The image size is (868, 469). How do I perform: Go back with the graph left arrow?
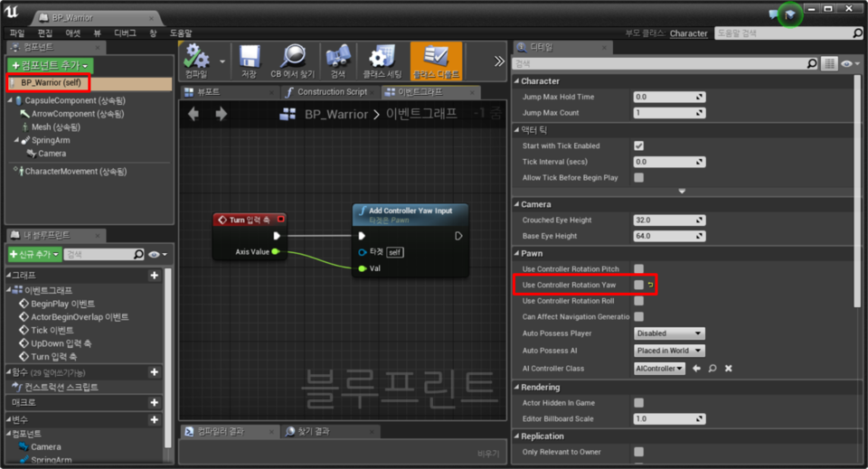pyautogui.click(x=193, y=115)
